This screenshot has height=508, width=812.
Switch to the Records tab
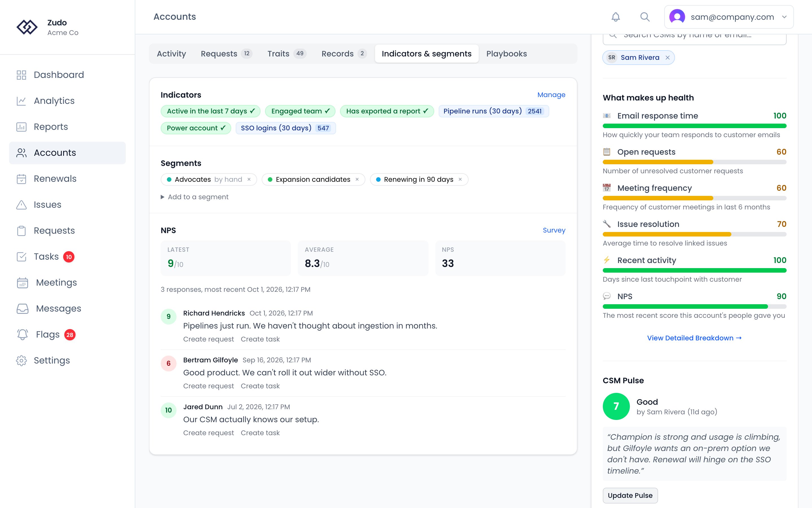click(344, 54)
